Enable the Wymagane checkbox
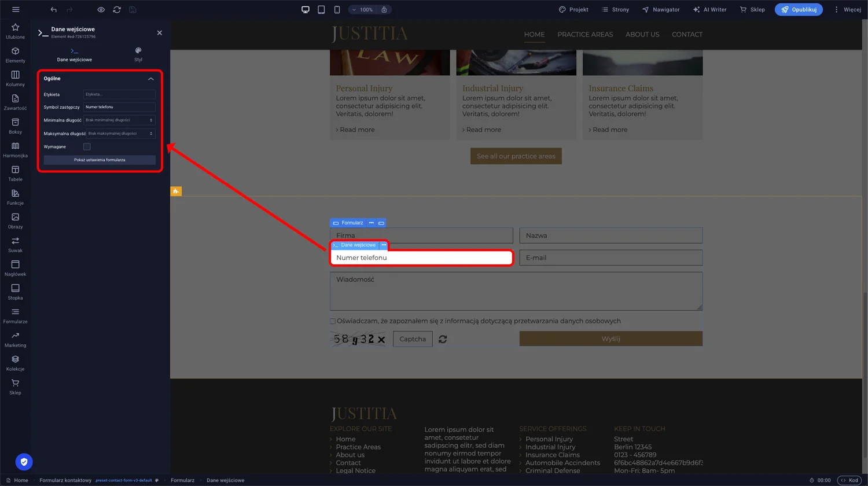Image resolution: width=868 pixels, height=486 pixels. [87, 146]
